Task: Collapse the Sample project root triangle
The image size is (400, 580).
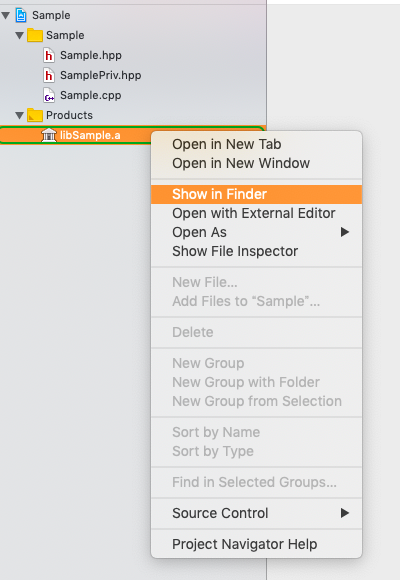Action: [x=6, y=16]
